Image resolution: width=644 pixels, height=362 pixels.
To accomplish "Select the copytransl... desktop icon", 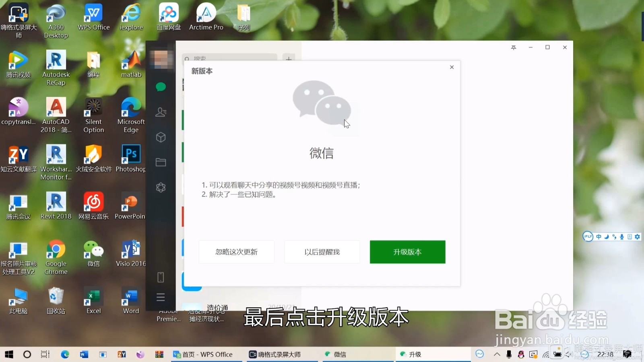I will coord(18,112).
